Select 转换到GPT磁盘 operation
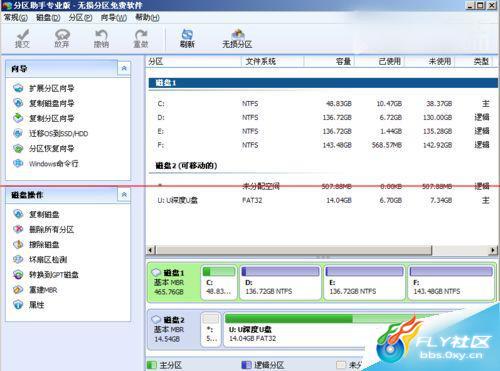This screenshot has width=500, height=371. 46,275
